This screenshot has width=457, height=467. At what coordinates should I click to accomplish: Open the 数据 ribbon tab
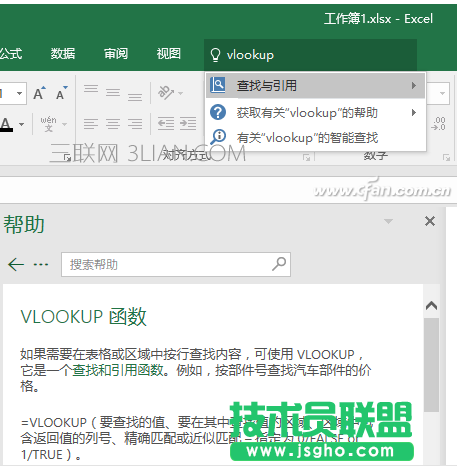tap(63, 54)
